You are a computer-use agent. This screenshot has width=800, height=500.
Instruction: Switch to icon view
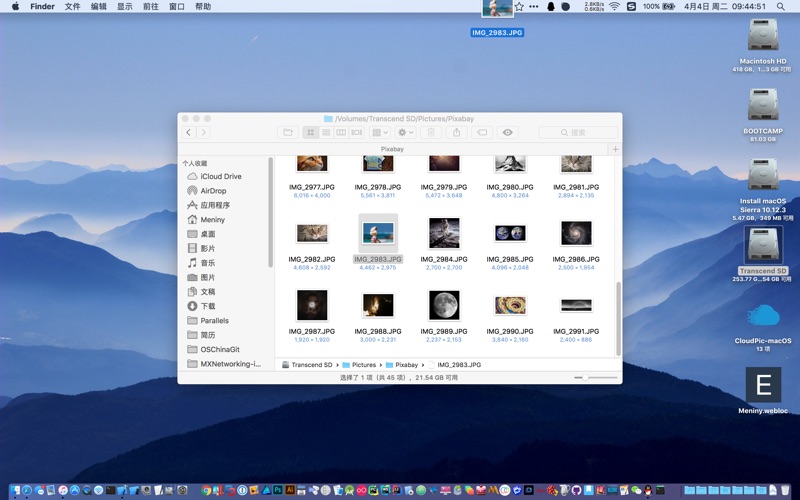[x=310, y=133]
